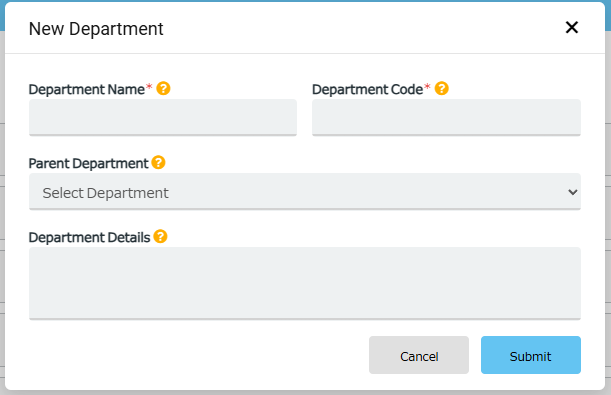Focus the Department Name text field
The image size is (611, 395).
tap(163, 117)
